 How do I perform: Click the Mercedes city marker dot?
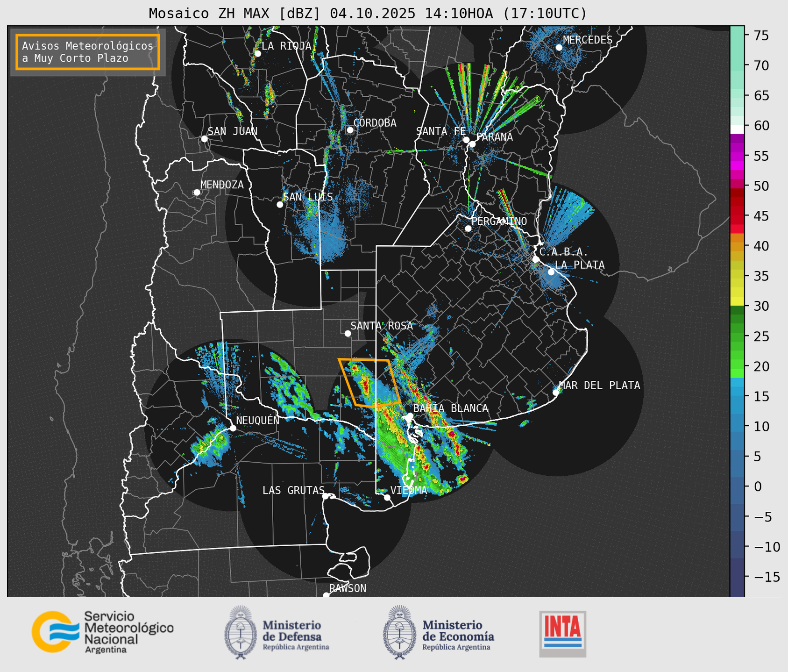559,47
